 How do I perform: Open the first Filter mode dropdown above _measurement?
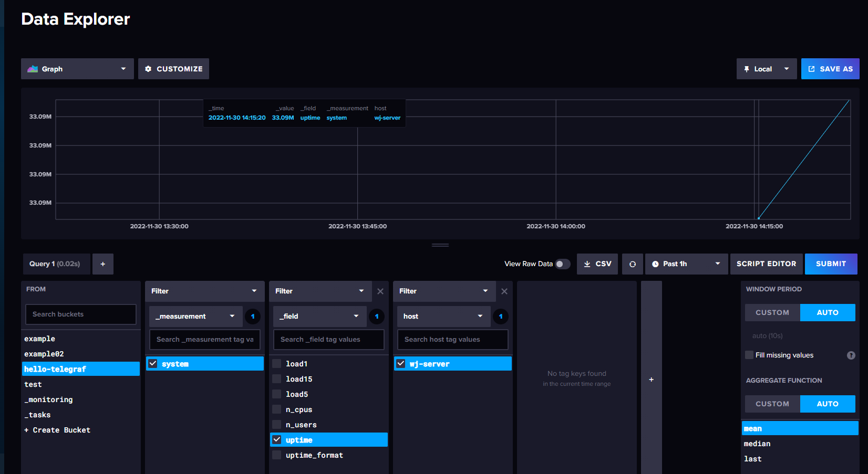(205, 291)
